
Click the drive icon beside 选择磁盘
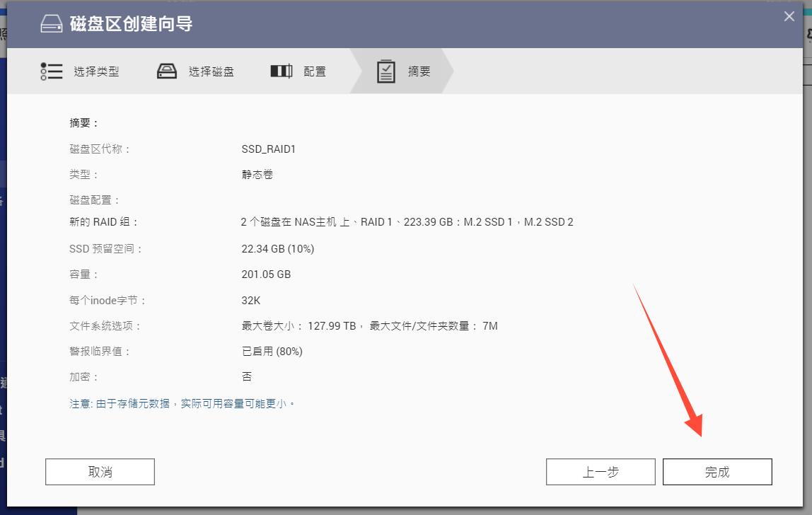[167, 71]
